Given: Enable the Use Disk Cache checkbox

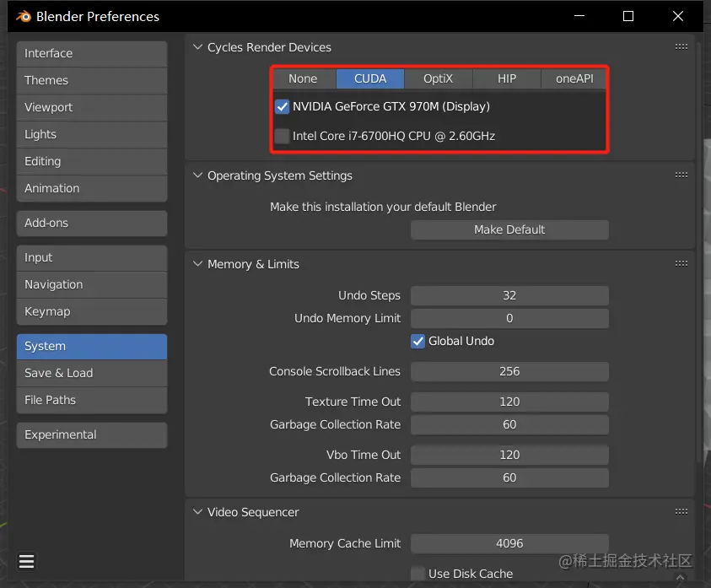Looking at the screenshot, I should point(417,574).
